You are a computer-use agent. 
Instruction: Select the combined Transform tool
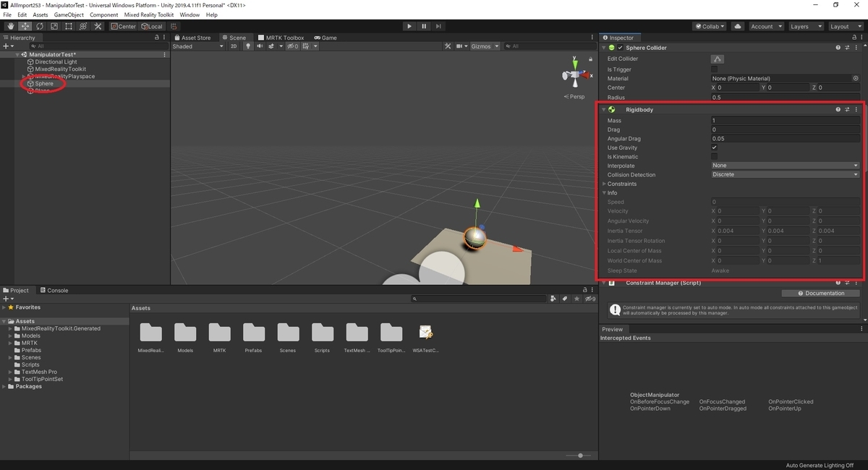click(x=82, y=27)
